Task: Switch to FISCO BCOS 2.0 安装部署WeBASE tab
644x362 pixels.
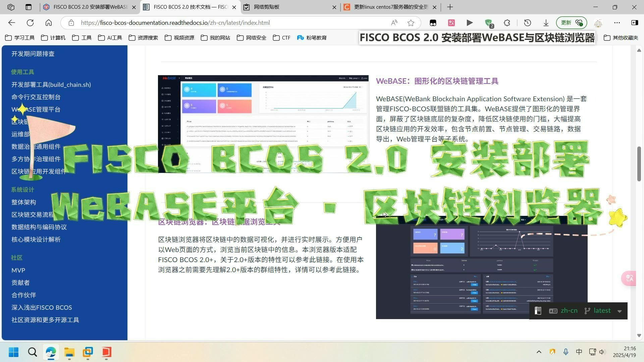Action: click(x=90, y=7)
